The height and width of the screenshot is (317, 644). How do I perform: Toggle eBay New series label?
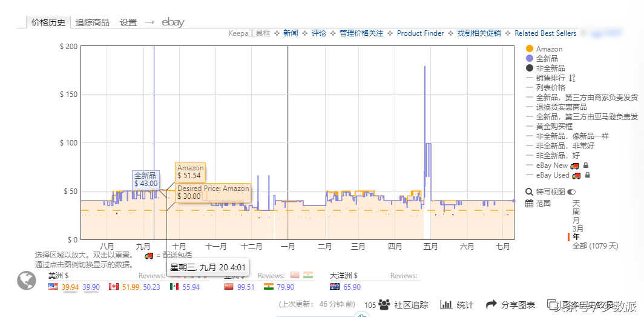552,165
